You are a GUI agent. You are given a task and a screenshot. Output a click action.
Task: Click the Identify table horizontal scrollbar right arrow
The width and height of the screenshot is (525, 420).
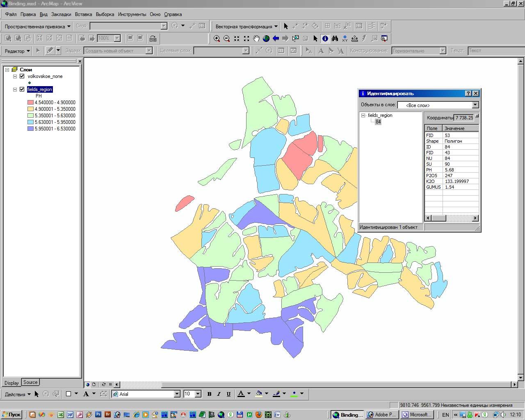pos(475,218)
